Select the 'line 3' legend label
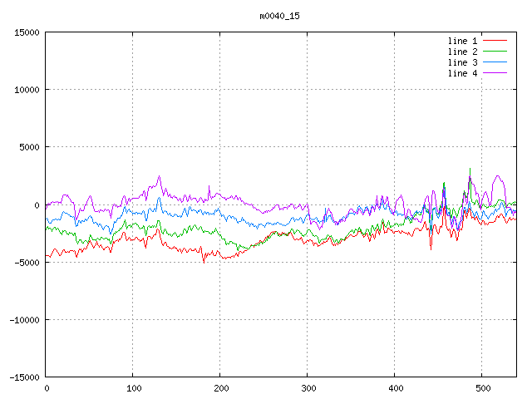 coord(462,62)
